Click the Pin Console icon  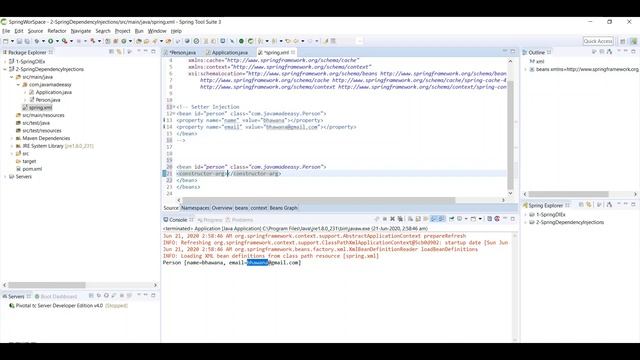(451, 220)
